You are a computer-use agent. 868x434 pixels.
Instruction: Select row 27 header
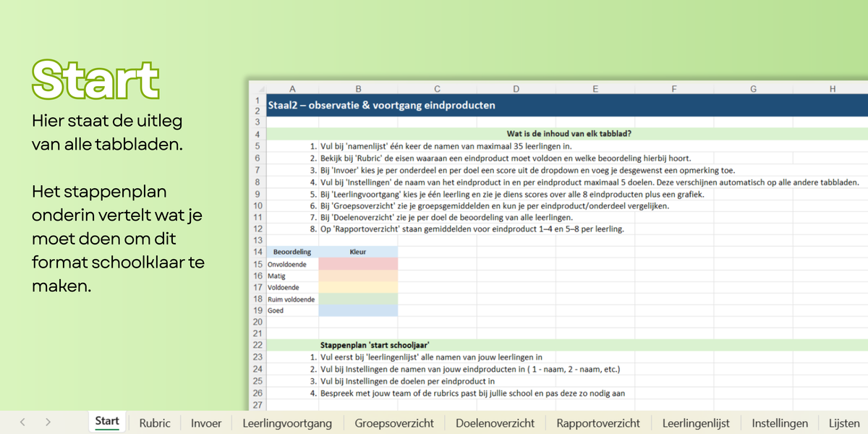(x=257, y=405)
